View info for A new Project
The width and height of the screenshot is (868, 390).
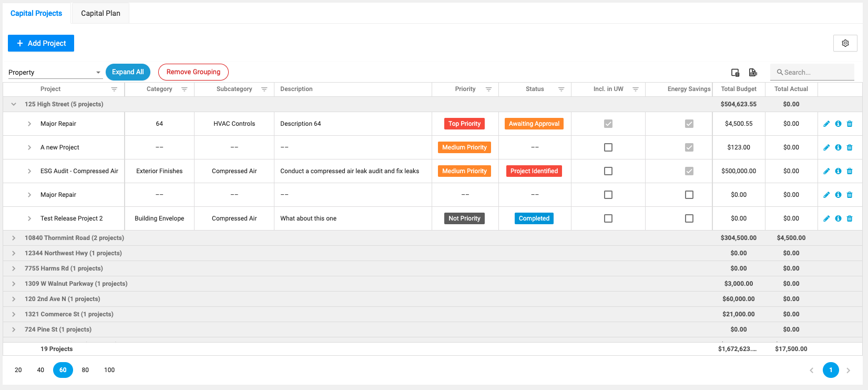click(x=838, y=147)
